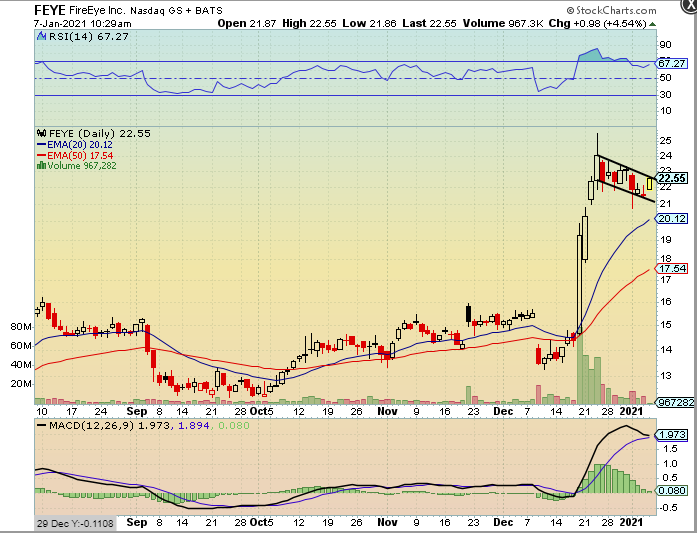Select the Last 22.55 header value
Screen dimensions: 697x533
pos(429,24)
